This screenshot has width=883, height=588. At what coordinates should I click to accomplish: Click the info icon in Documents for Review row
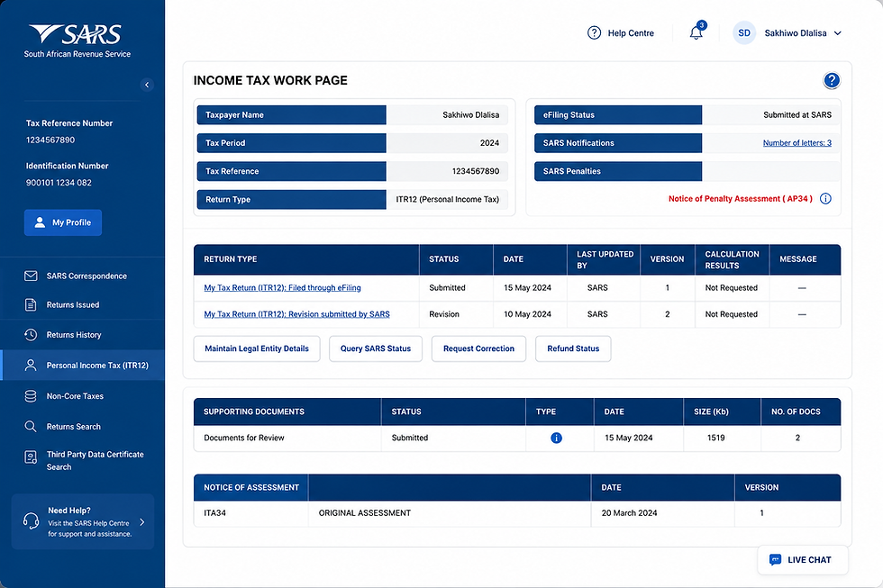(x=557, y=438)
